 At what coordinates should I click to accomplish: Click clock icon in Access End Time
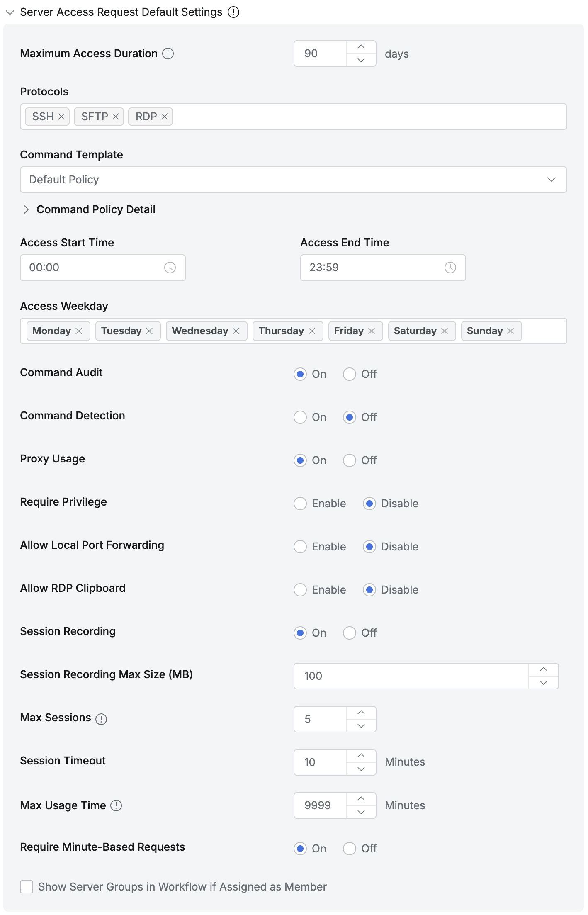(x=450, y=268)
